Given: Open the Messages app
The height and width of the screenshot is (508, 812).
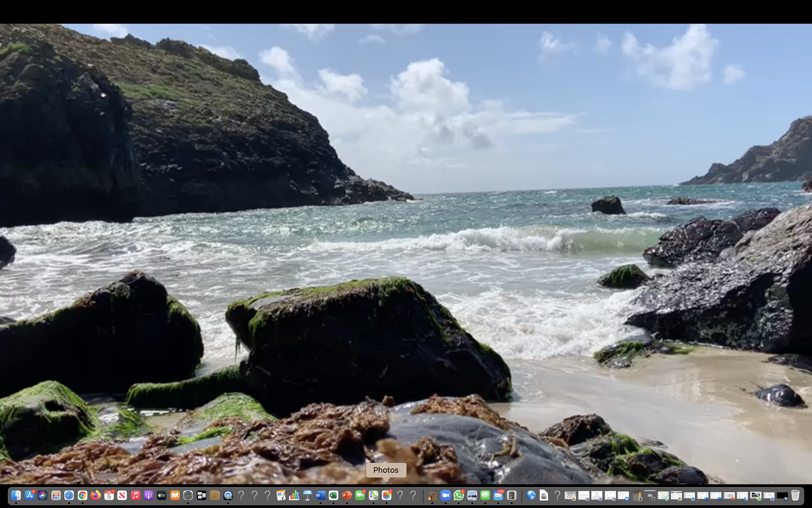Looking at the screenshot, I should [485, 495].
